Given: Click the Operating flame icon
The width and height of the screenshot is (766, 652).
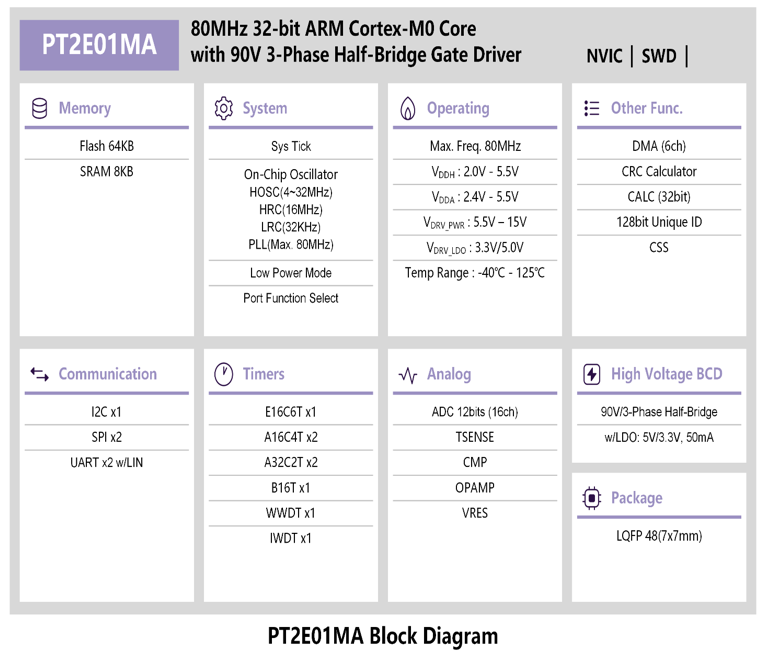Looking at the screenshot, I should [x=407, y=109].
